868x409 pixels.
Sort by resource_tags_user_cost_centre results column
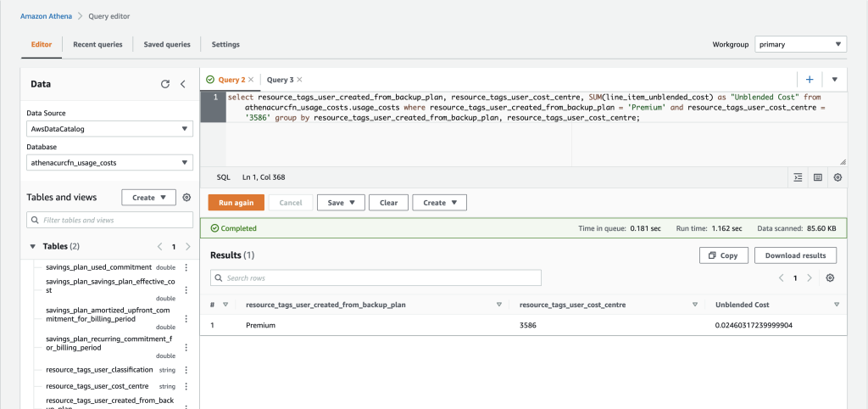(695, 305)
